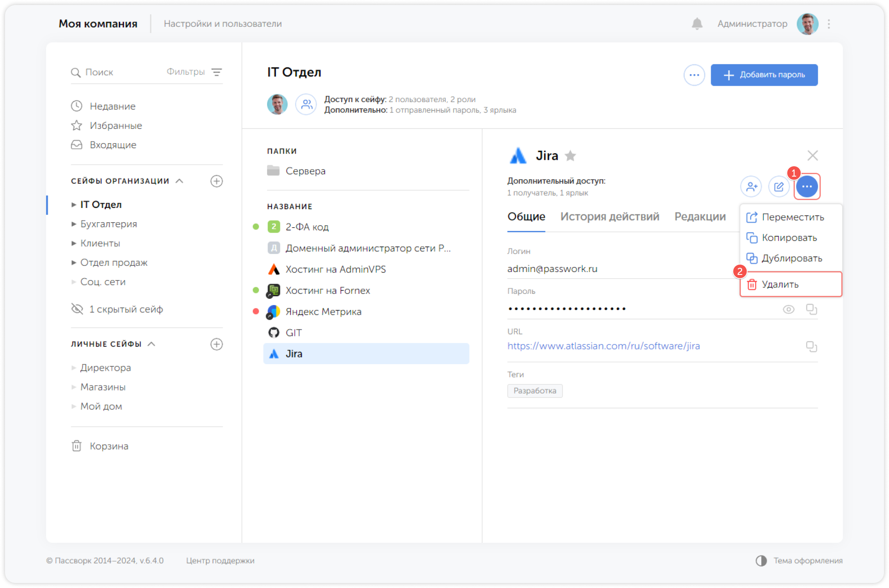
Task: Mark Jira as favorite with star
Action: pos(570,156)
